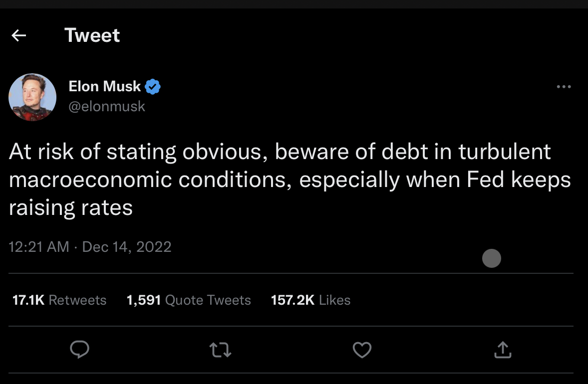Click the Elon Musk display name
The image size is (588, 384).
104,86
